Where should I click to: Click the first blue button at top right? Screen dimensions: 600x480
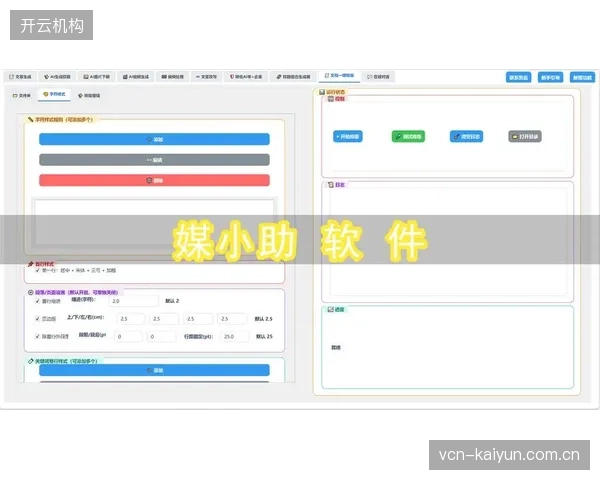tap(519, 77)
